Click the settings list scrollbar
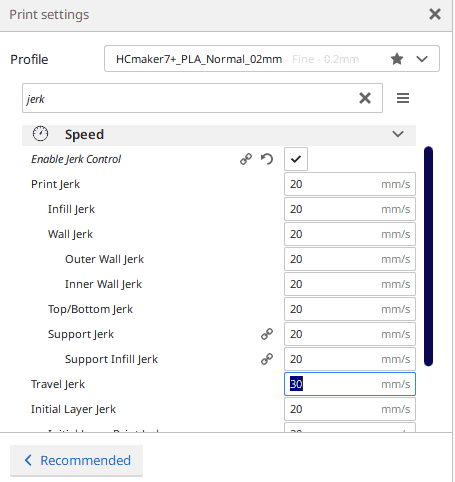455x482 pixels. [x=428, y=256]
